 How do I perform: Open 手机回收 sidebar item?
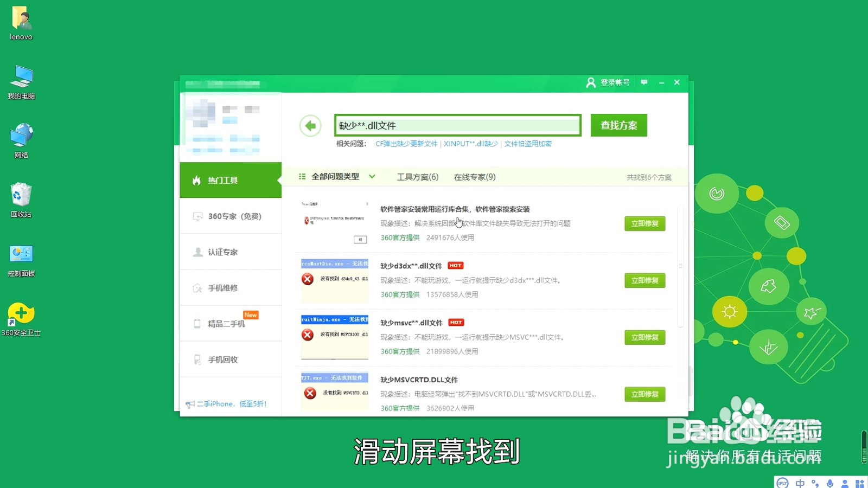pos(231,359)
